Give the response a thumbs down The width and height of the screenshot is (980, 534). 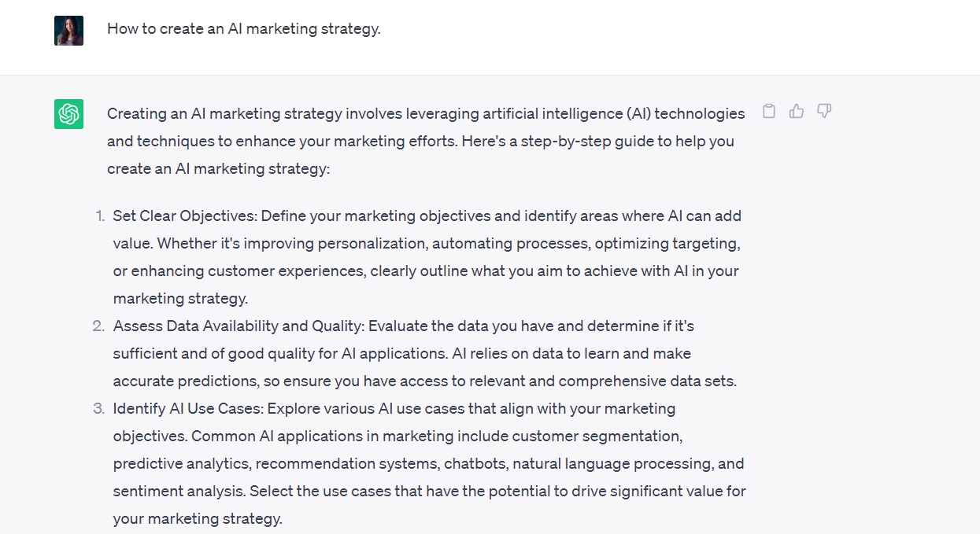point(824,112)
